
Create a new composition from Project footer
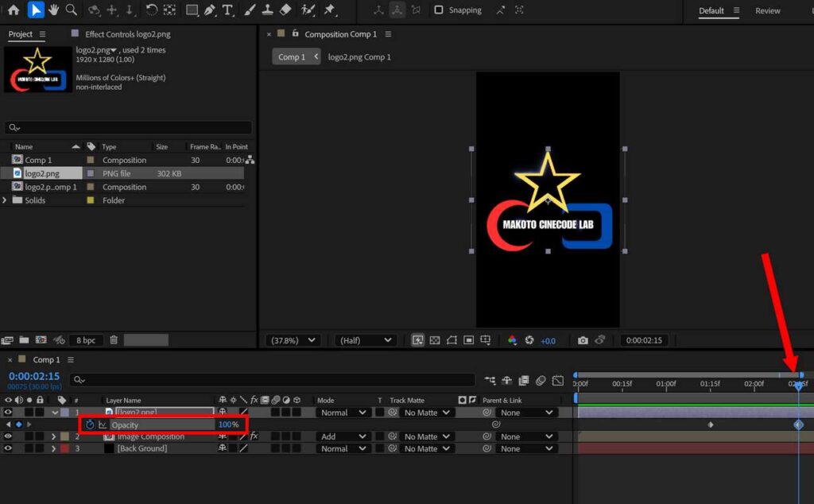pos(41,340)
